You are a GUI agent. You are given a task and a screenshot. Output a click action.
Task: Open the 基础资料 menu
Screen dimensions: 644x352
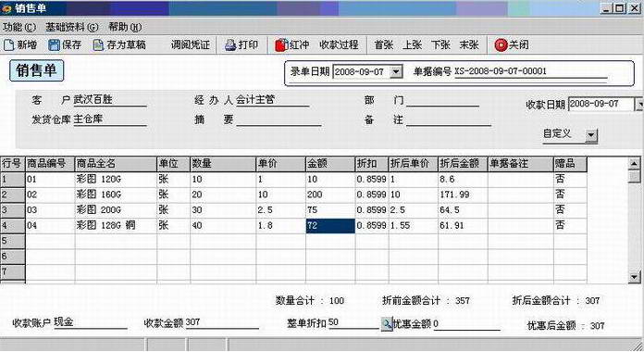tap(72, 27)
